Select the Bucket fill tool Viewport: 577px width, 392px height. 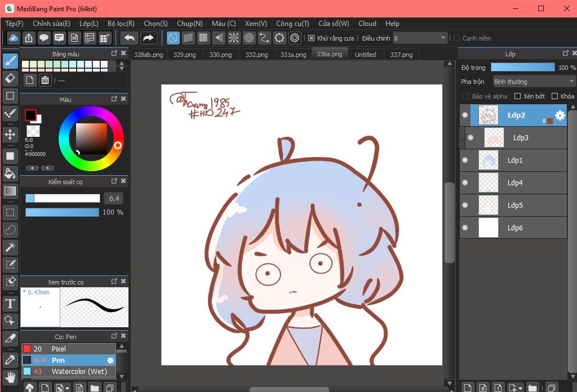pos(10,173)
